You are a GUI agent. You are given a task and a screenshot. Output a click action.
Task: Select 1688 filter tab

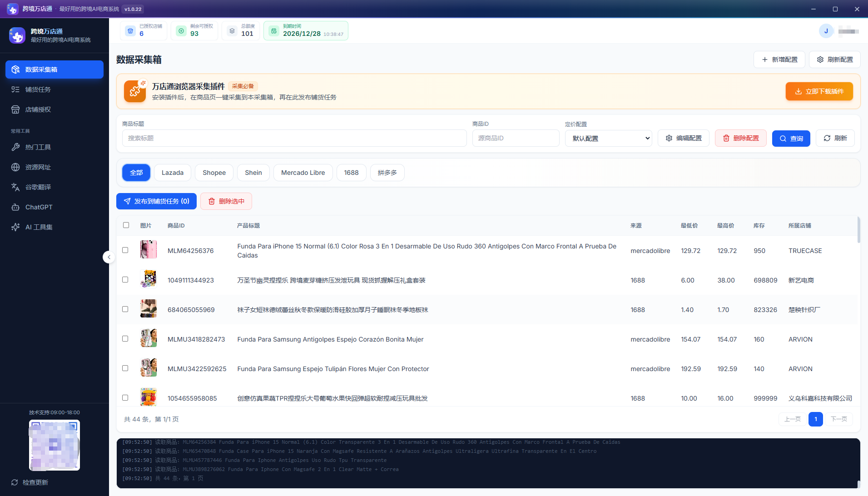pyautogui.click(x=351, y=173)
